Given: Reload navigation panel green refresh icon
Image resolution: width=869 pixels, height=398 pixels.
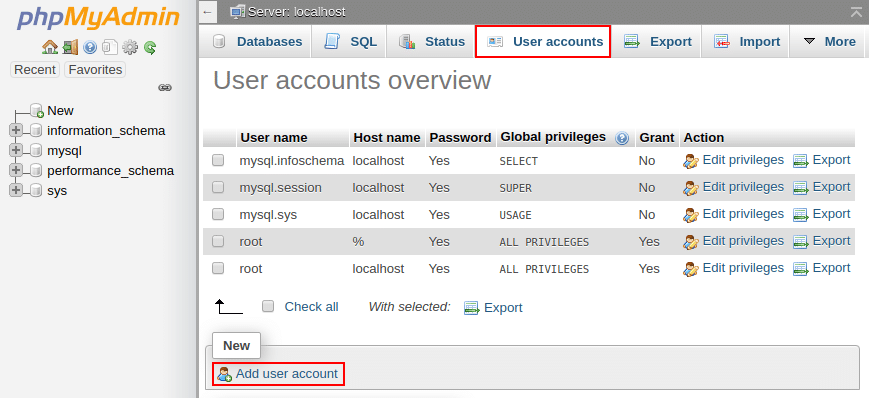Looking at the screenshot, I should pos(150,47).
